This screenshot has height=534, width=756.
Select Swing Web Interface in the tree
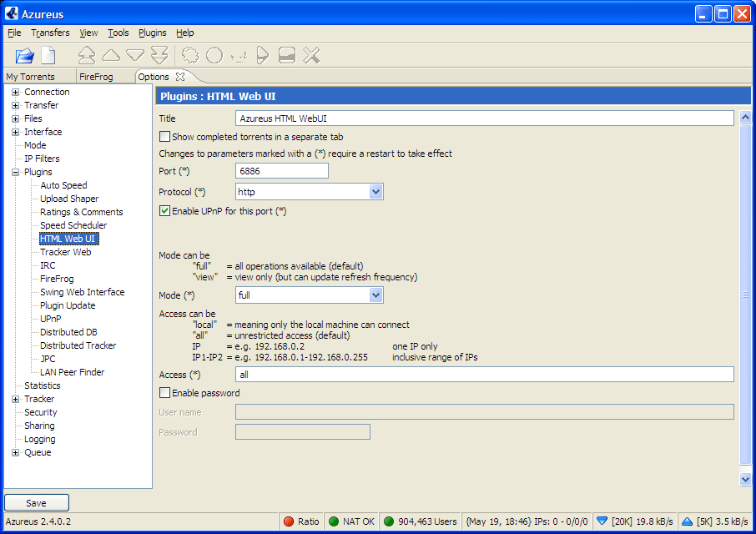click(x=82, y=292)
